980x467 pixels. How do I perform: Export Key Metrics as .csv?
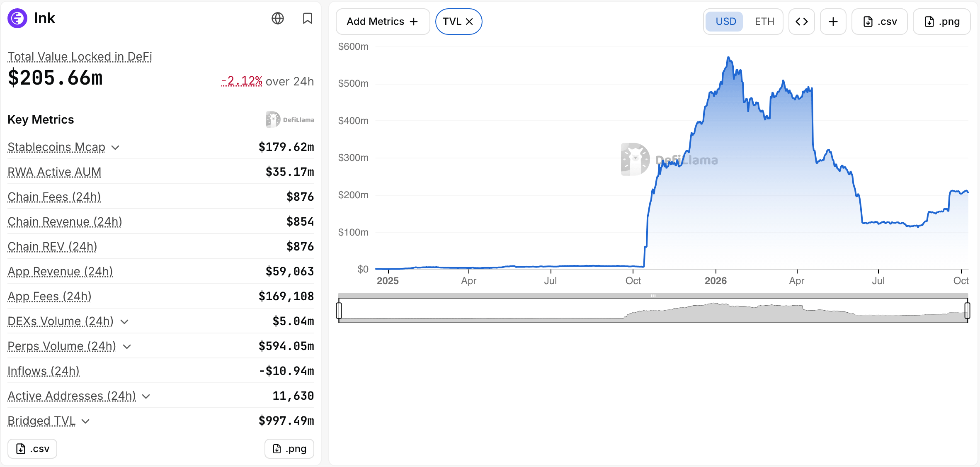tap(32, 449)
